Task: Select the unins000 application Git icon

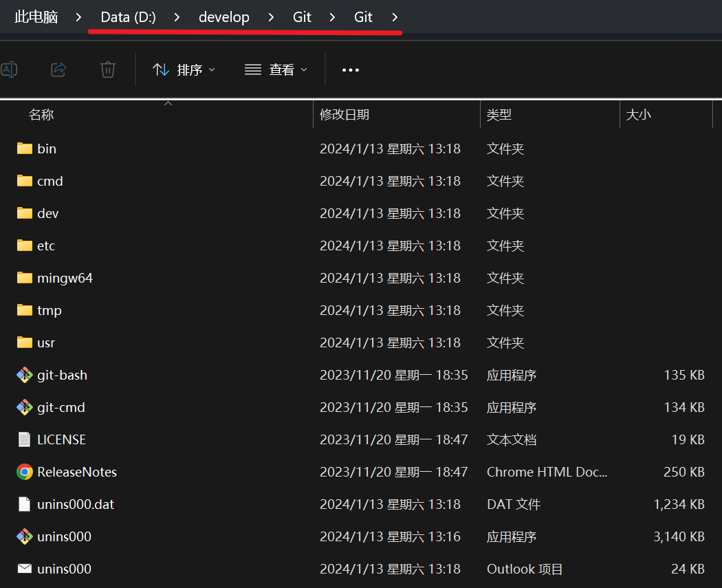Action: 24,536
